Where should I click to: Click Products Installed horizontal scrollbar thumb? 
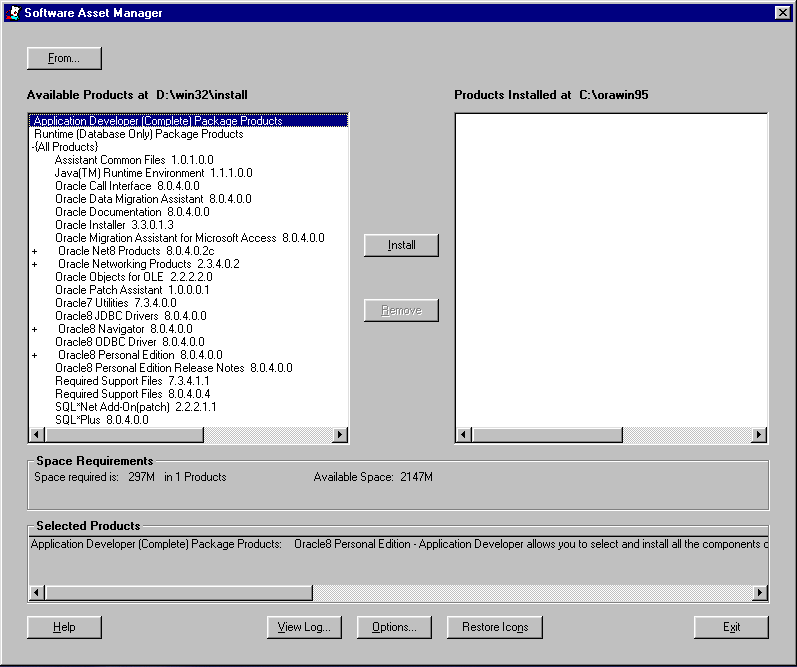click(x=547, y=435)
